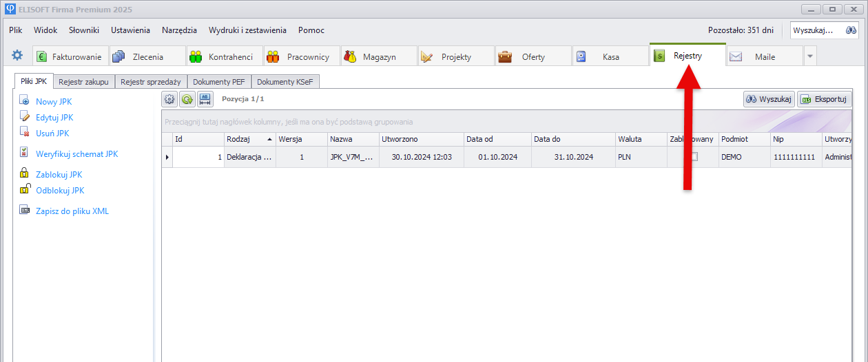Image resolution: width=868 pixels, height=362 pixels.
Task: Switch to the Rejestr sprzedaży tab
Action: (150, 82)
